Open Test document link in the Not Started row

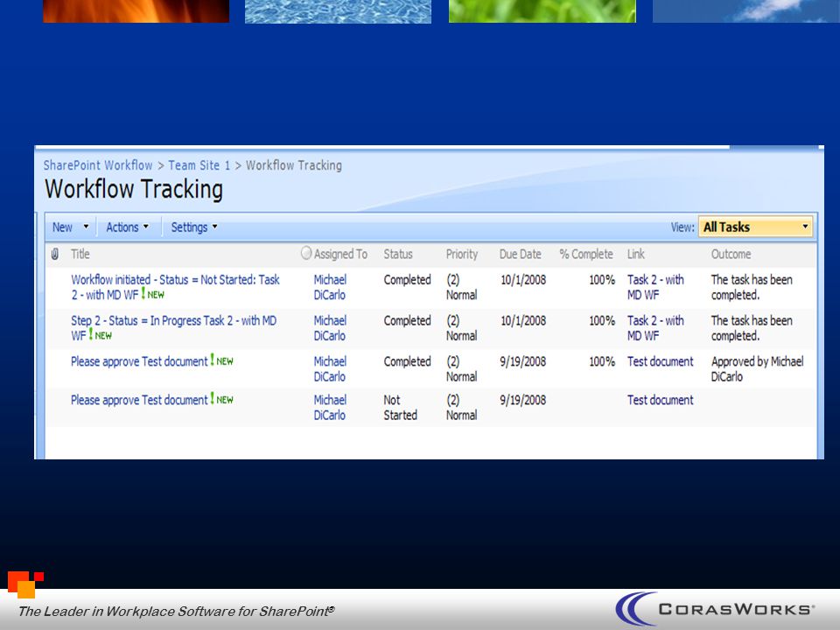660,400
